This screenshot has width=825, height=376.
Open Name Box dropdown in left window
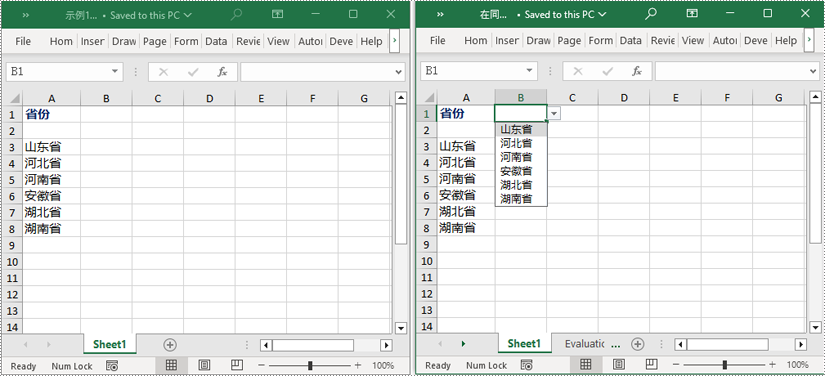click(x=115, y=72)
